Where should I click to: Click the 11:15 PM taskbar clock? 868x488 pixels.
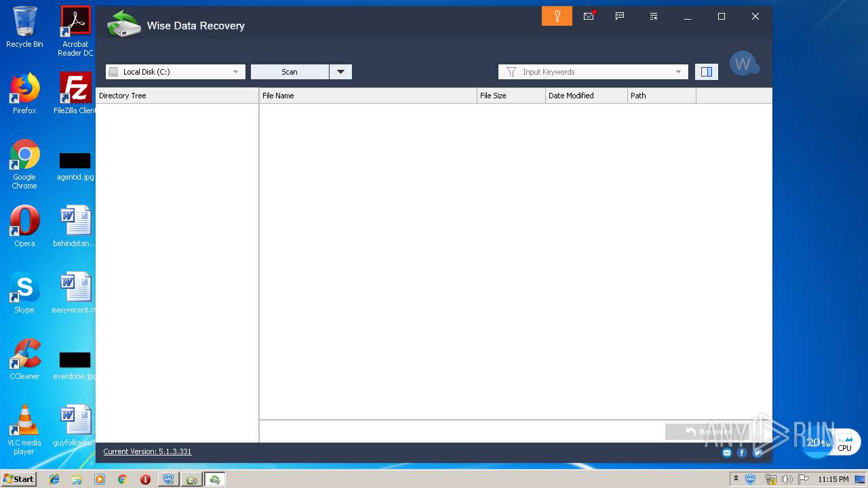833,479
